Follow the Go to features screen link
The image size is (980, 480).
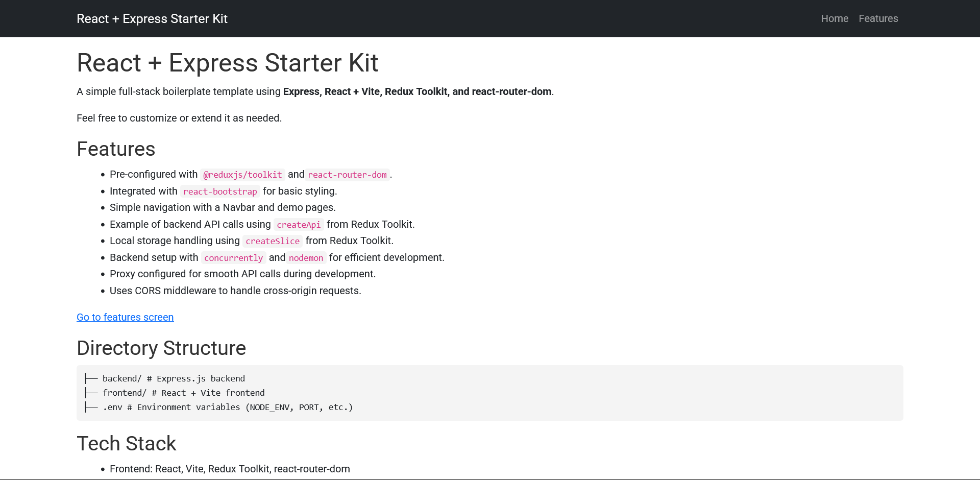click(125, 317)
